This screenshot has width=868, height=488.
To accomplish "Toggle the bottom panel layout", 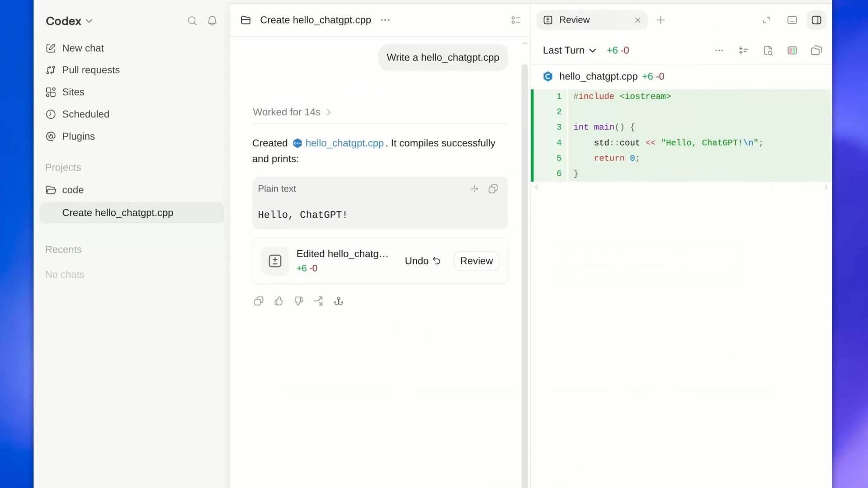I will point(792,20).
